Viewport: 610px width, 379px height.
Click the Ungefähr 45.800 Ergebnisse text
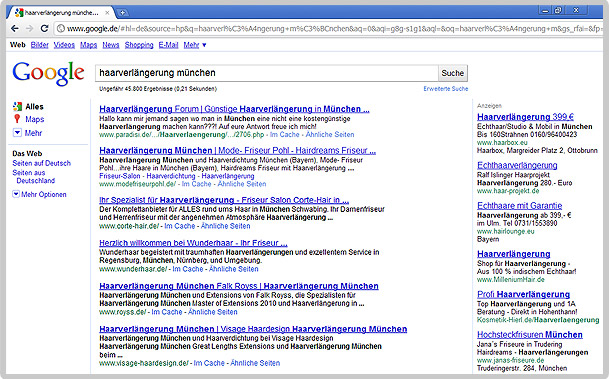(x=158, y=89)
